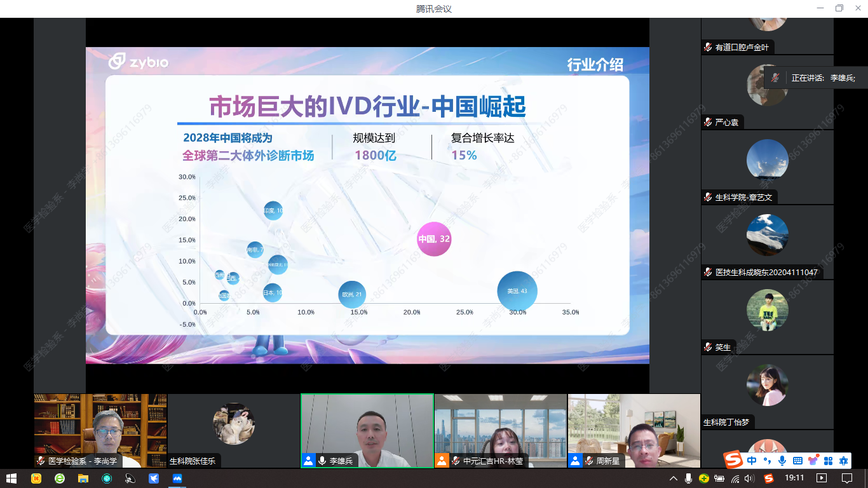Screen dimensions: 868x488
Task: Click 笑生's participant avatar
Action: [x=767, y=310]
